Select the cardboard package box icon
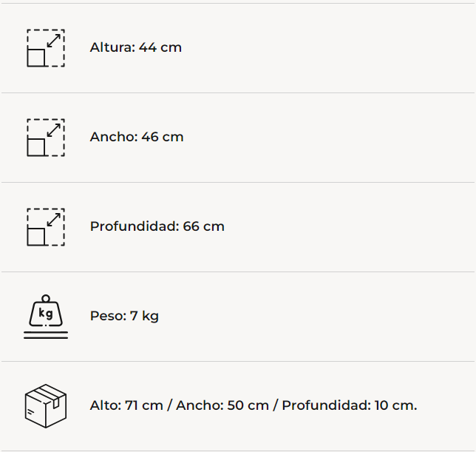The width and height of the screenshot is (476, 452). pyautogui.click(x=46, y=406)
